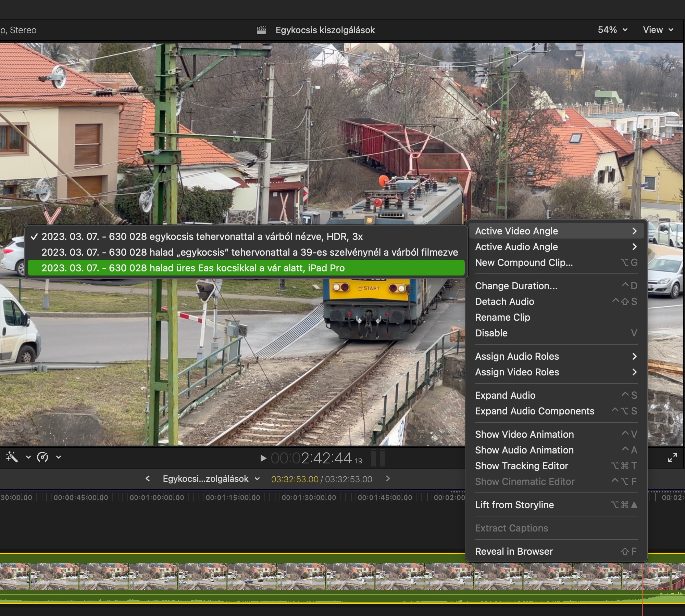Select angle 'halad üres Eas kocsikkal a vár alatt, iPad Pro'
The image size is (685, 616).
246,268
